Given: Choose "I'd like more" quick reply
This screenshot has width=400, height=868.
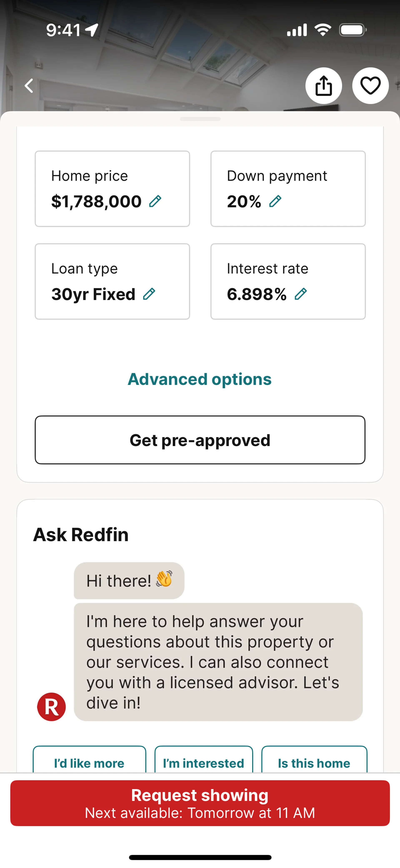Looking at the screenshot, I should (89, 761).
